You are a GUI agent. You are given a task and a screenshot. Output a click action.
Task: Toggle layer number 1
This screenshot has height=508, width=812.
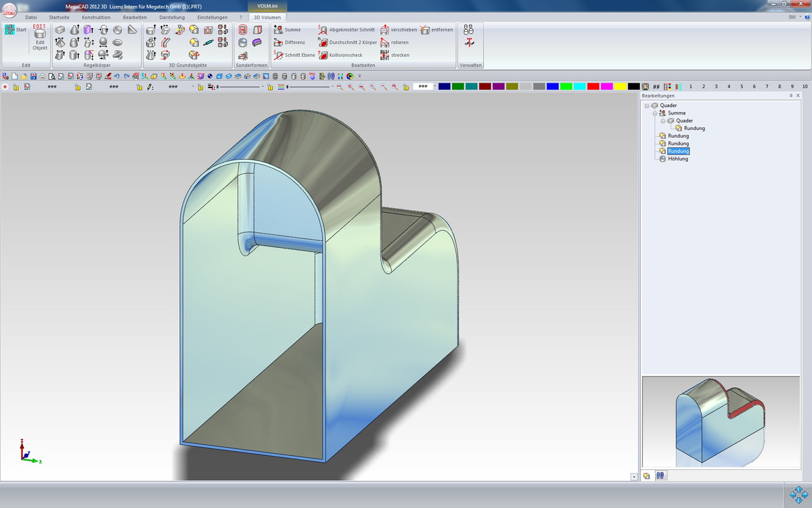(690, 87)
